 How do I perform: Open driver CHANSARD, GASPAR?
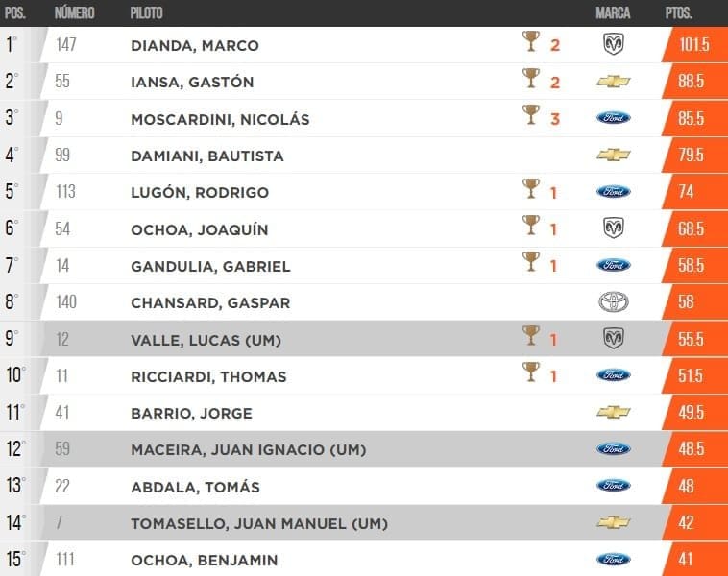(209, 302)
